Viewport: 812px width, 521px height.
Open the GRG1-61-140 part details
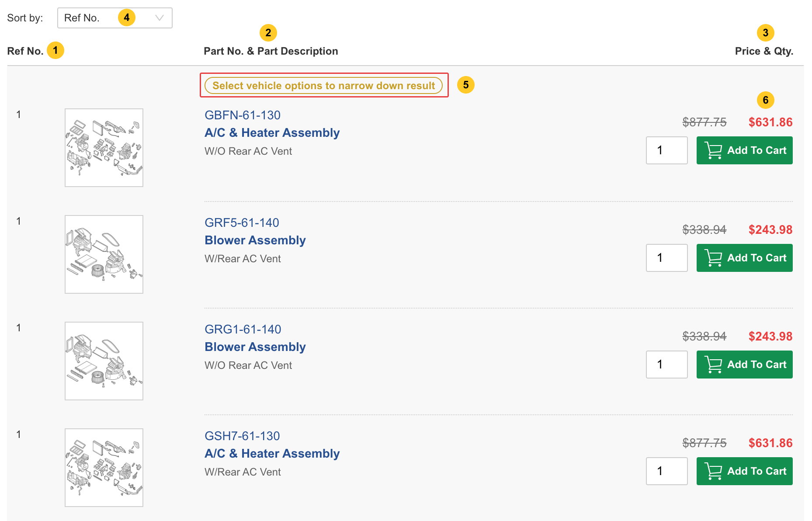coord(243,329)
